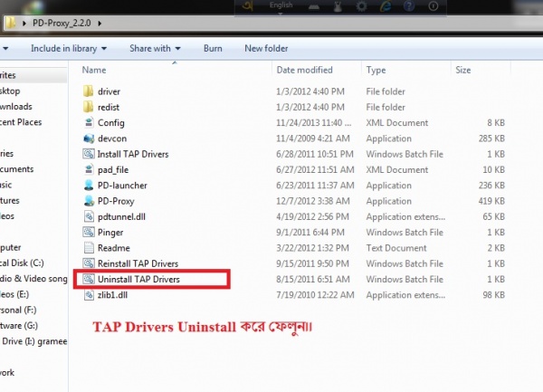This screenshot has height=392, width=543.
Task: Open Desktop in navigation pane
Action: (10, 91)
